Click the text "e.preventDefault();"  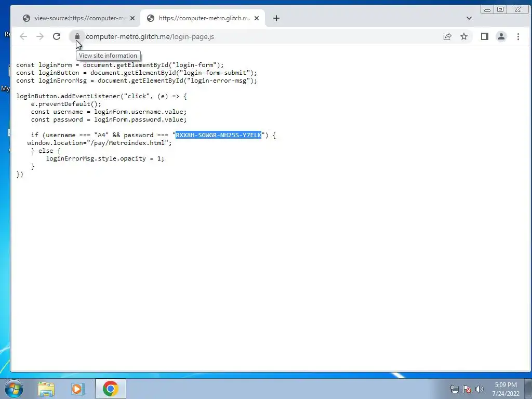pyautogui.click(x=66, y=104)
